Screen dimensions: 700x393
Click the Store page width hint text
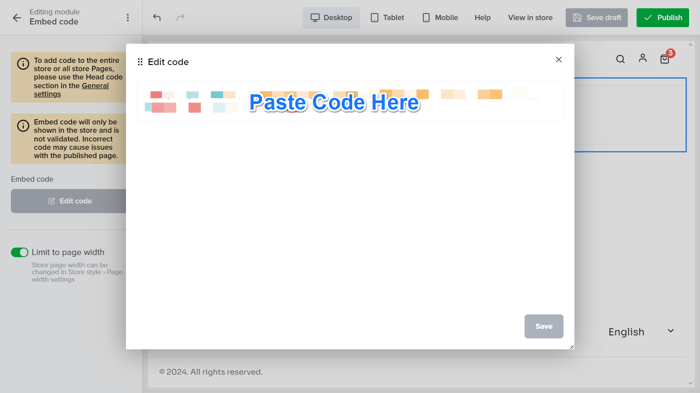77,272
